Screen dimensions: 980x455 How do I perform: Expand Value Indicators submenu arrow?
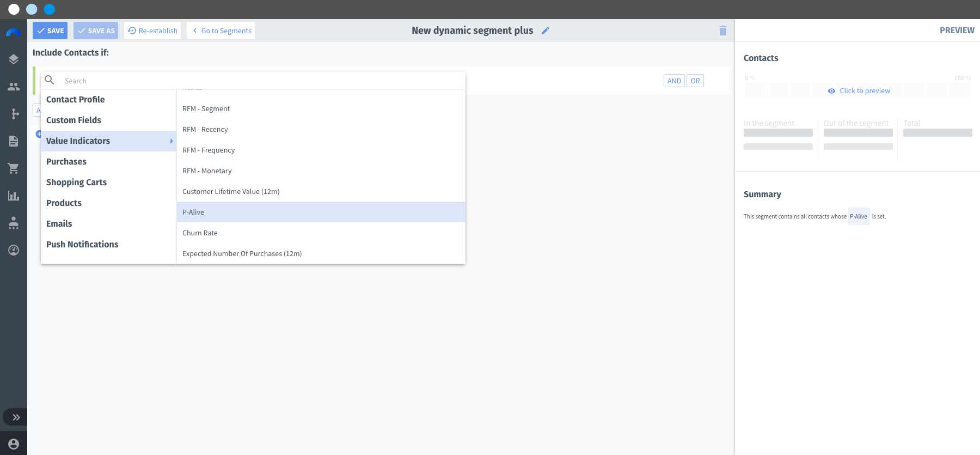171,141
